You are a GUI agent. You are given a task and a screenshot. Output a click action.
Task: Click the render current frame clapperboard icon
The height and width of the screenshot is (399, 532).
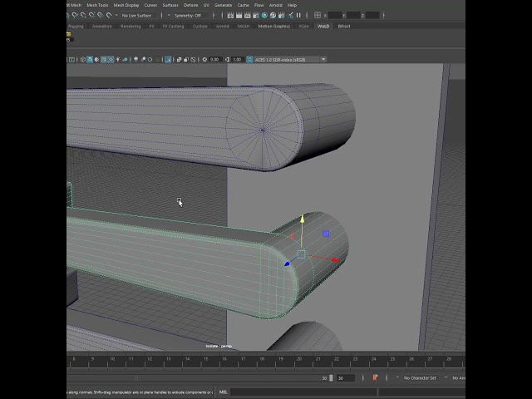[x=239, y=15]
